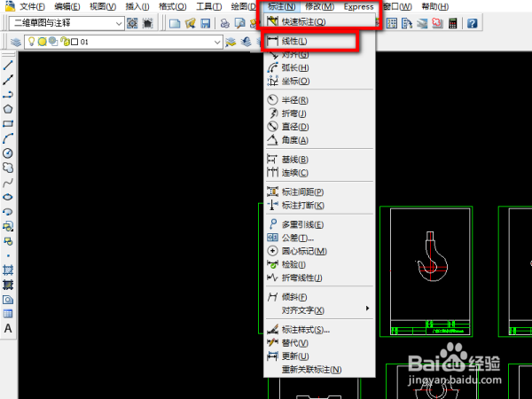Select the Hatch tool
This screenshot has width=532, height=399.
click(8, 270)
